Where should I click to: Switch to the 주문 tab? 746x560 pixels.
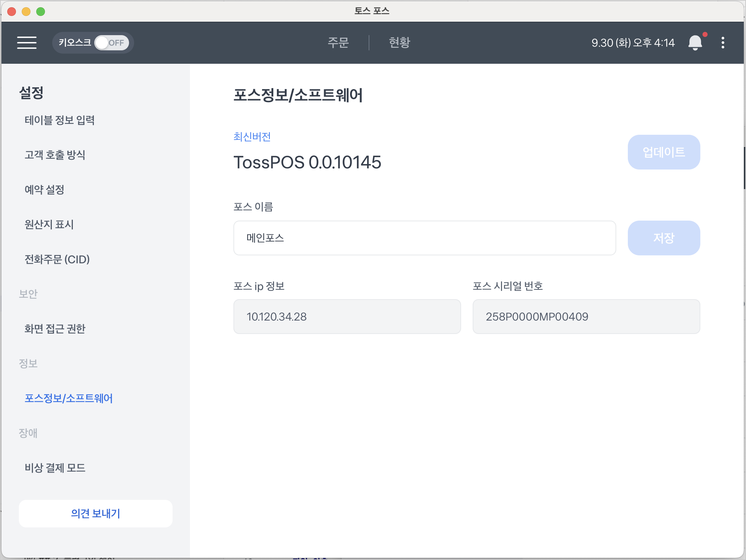pyautogui.click(x=338, y=42)
